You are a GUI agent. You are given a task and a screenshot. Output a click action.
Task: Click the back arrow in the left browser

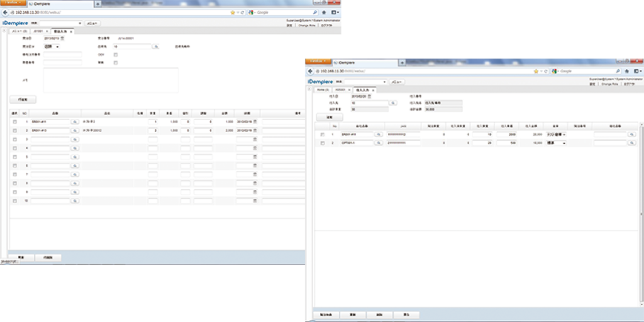(4, 12)
